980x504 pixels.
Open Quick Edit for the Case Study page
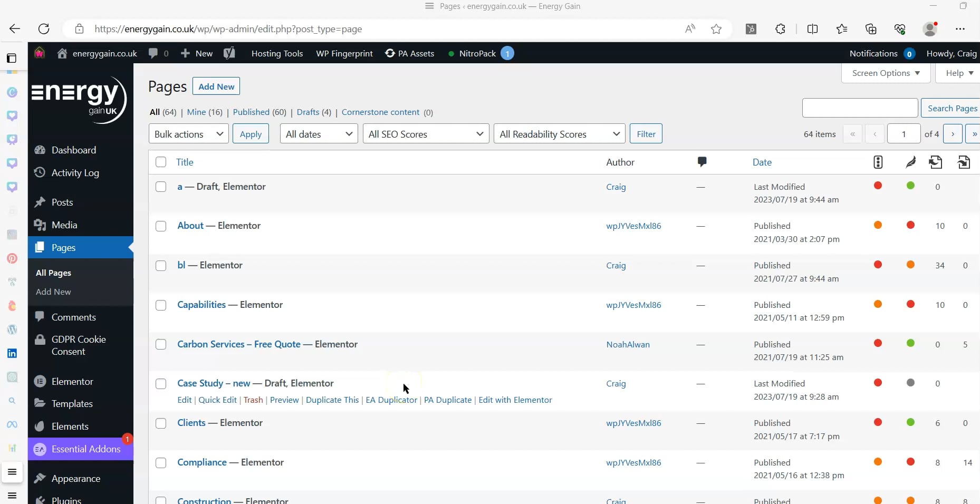(x=217, y=400)
